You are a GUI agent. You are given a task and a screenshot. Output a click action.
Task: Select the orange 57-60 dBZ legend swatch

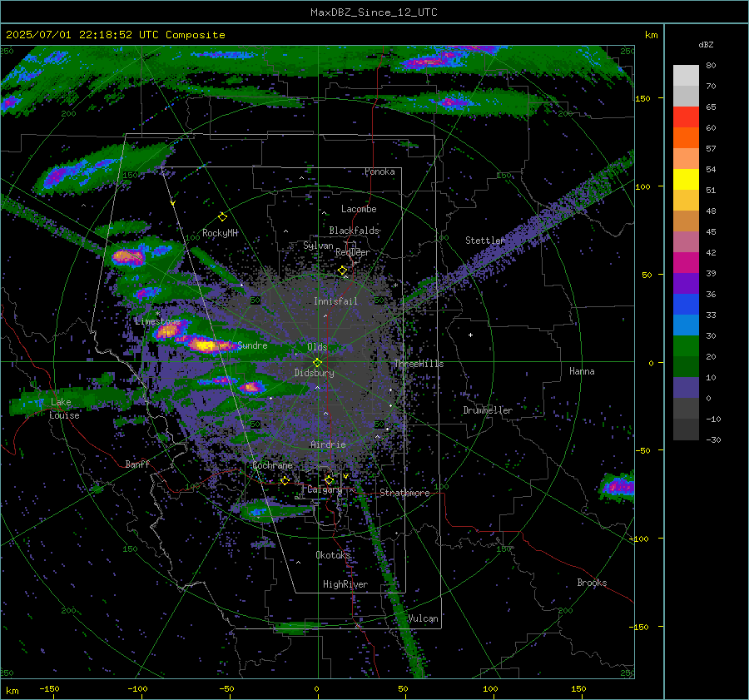(686, 138)
